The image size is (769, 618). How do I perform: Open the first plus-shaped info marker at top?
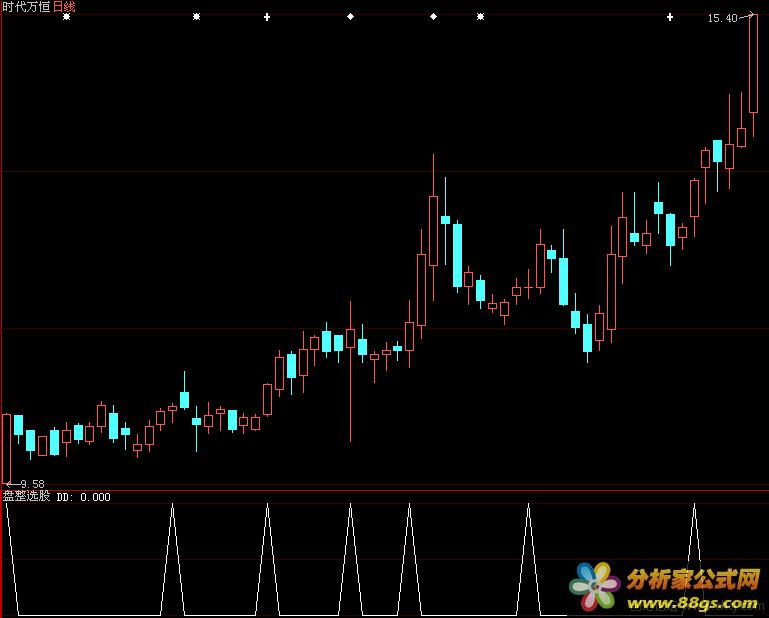pyautogui.click(x=267, y=17)
